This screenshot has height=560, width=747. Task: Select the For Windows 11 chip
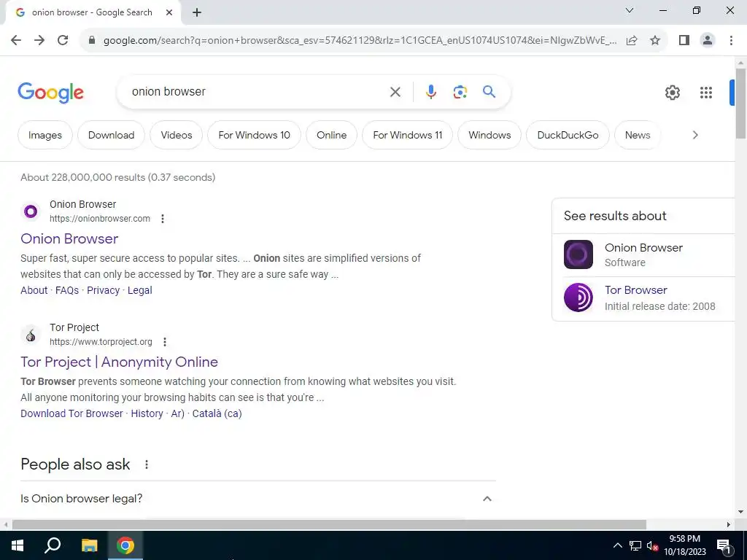pos(407,135)
